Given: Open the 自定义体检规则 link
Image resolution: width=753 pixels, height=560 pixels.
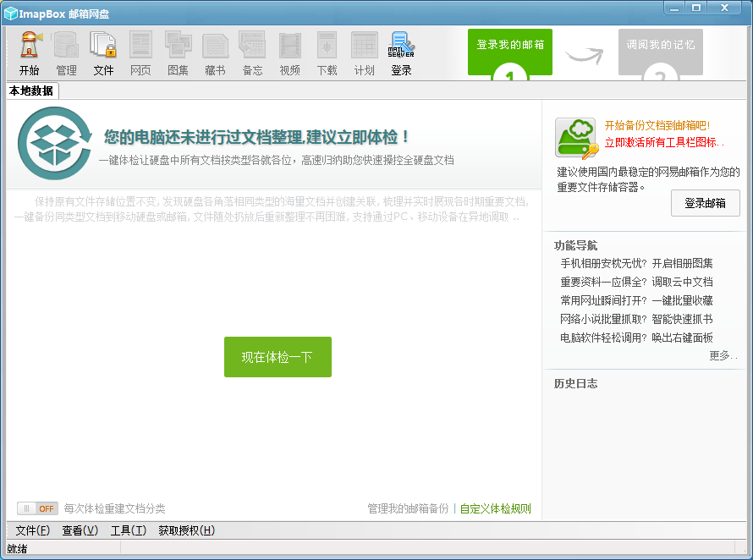Looking at the screenshot, I should point(495,508).
